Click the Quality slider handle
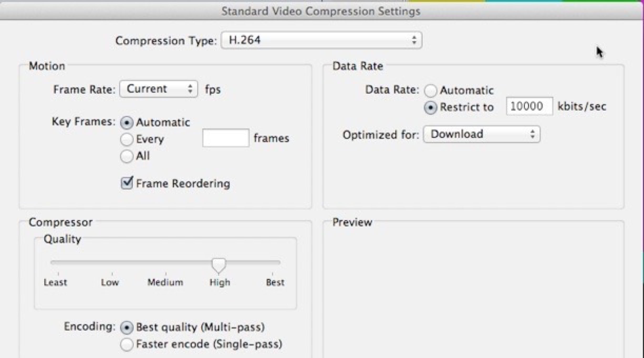The height and width of the screenshot is (358, 644). point(219,265)
